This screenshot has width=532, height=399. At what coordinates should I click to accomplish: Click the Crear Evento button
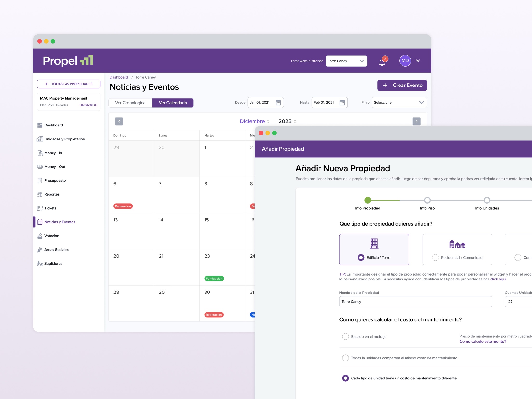click(x=402, y=85)
